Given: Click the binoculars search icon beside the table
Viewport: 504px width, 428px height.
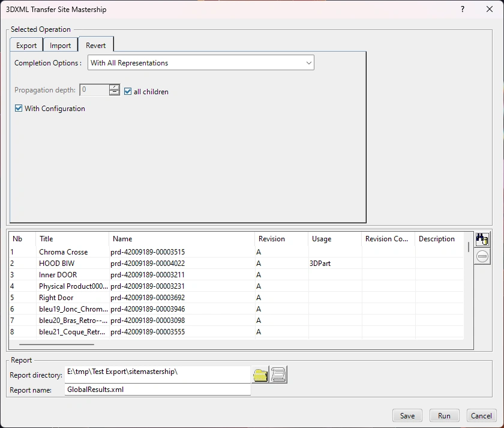Looking at the screenshot, I should coord(482,240).
